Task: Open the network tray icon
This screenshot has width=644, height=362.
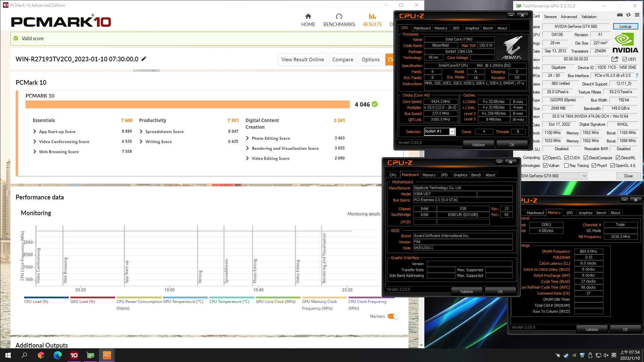Action: (598, 355)
